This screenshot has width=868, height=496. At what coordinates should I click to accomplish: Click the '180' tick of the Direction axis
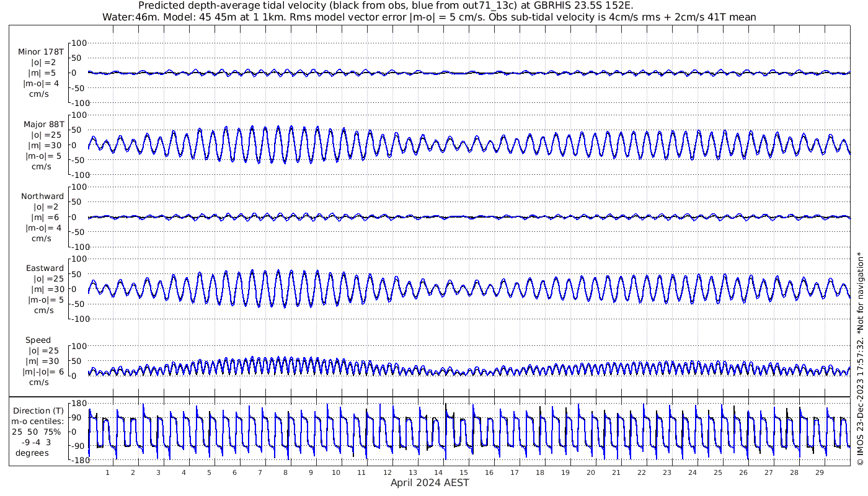[79, 404]
